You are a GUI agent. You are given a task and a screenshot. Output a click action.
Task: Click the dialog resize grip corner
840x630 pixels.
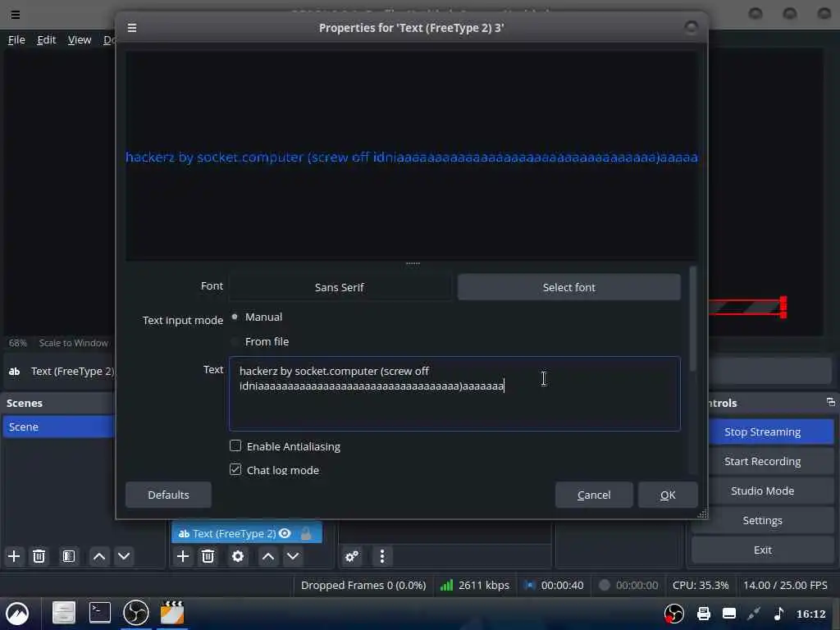pos(702,514)
